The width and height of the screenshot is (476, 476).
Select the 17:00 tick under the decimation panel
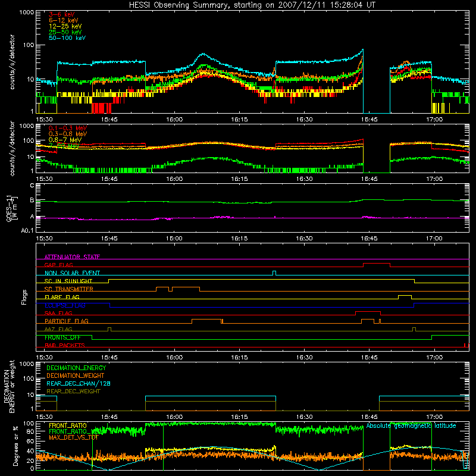click(434, 417)
